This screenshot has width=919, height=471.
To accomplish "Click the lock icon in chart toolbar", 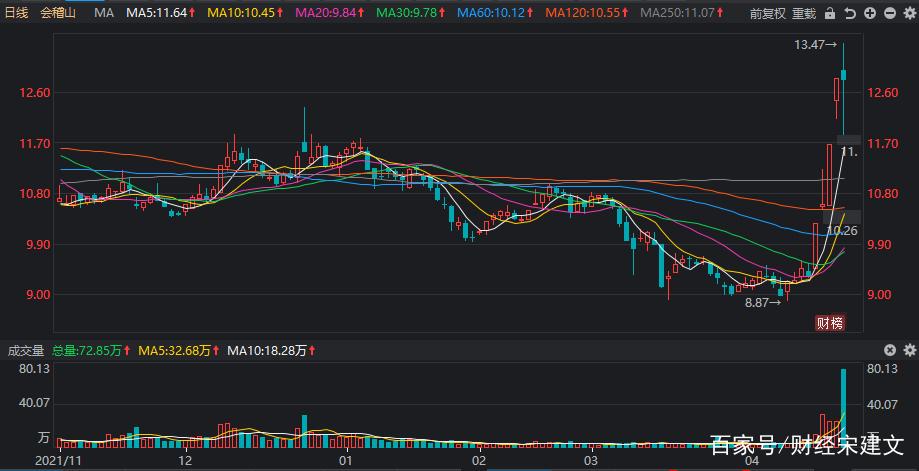I will pyautogui.click(x=830, y=13).
